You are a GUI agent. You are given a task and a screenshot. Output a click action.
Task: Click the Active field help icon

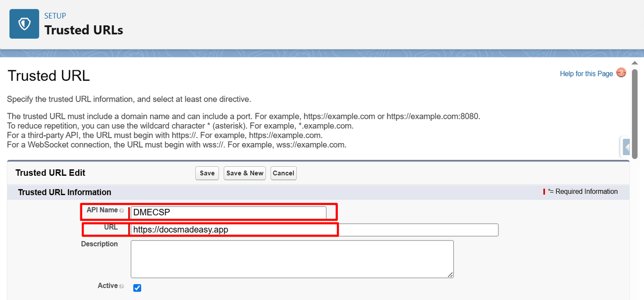122,286
